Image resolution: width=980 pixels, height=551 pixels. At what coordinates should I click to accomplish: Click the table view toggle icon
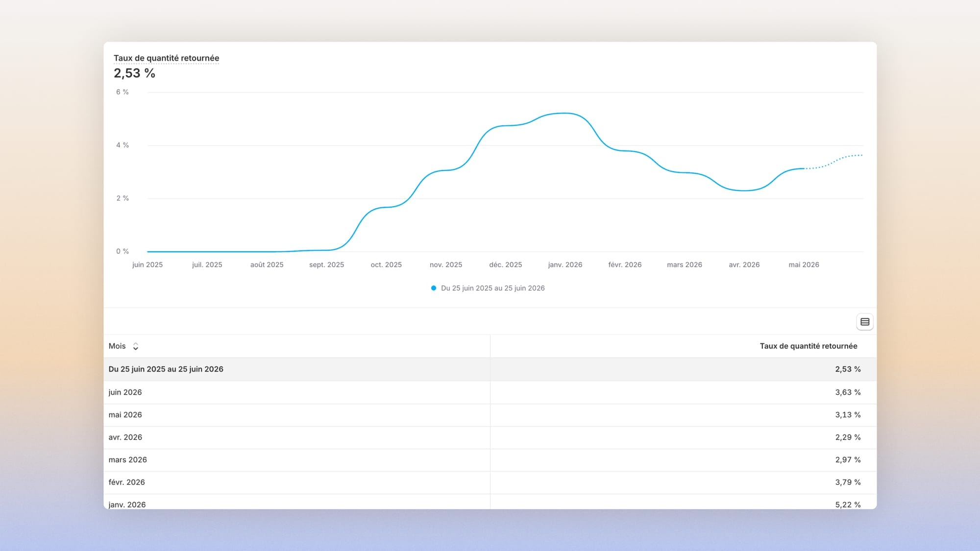pyautogui.click(x=865, y=322)
